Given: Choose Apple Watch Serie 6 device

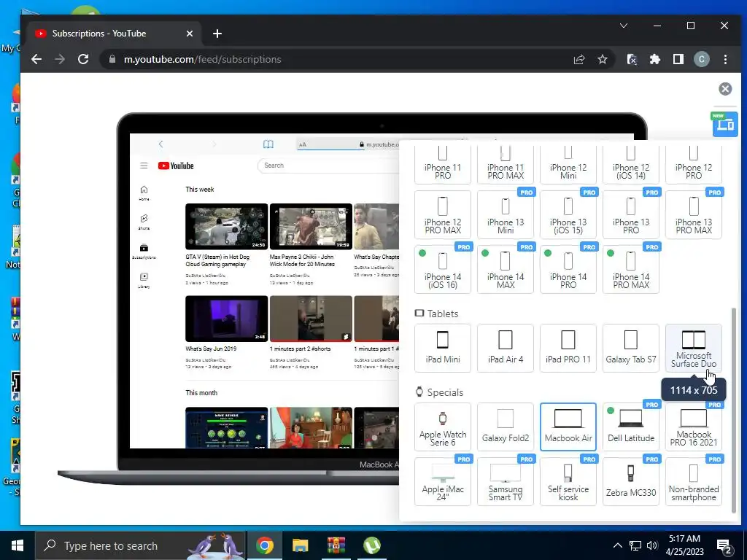Looking at the screenshot, I should (443, 427).
